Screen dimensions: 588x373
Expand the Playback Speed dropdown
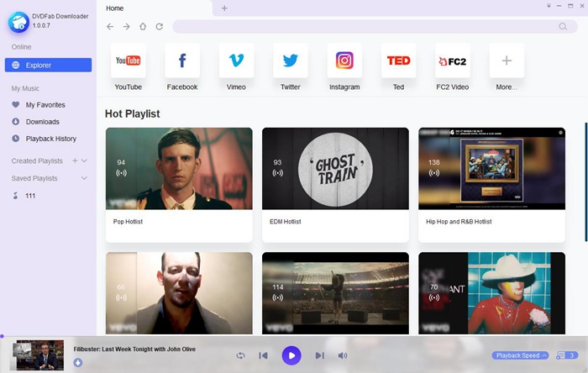click(x=521, y=355)
